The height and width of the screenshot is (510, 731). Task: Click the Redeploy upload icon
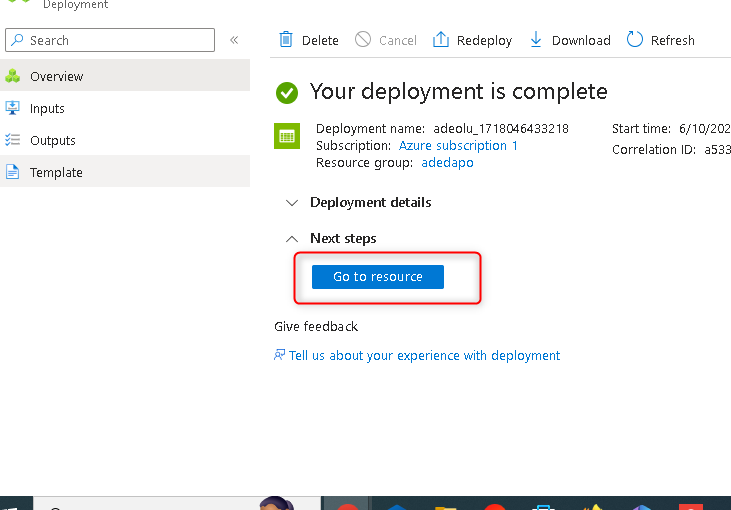point(440,40)
